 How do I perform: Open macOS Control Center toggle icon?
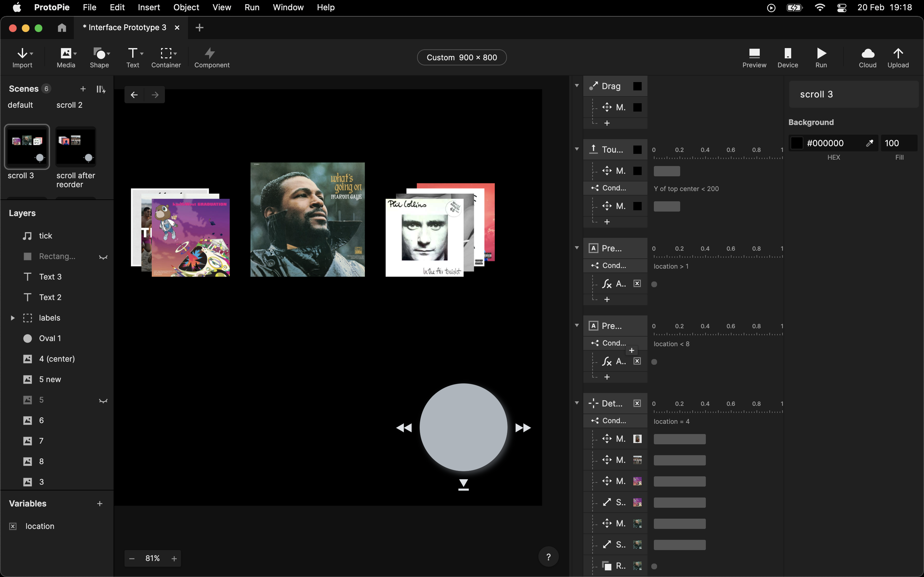point(842,8)
